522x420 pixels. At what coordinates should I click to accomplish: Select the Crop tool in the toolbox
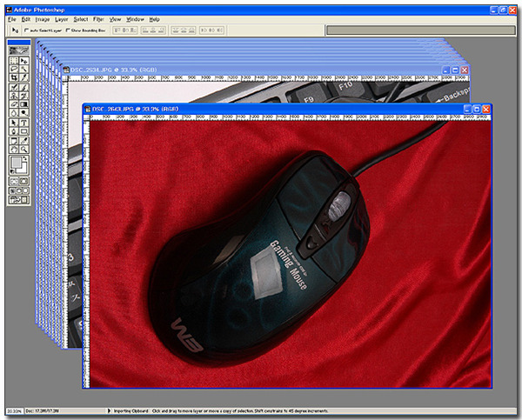(x=15, y=77)
